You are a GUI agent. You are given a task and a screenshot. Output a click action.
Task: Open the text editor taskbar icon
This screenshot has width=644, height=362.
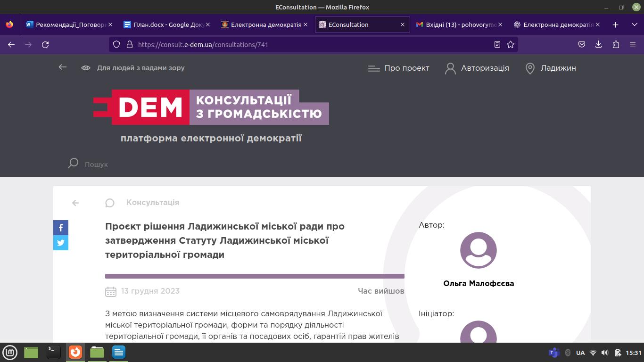119,352
